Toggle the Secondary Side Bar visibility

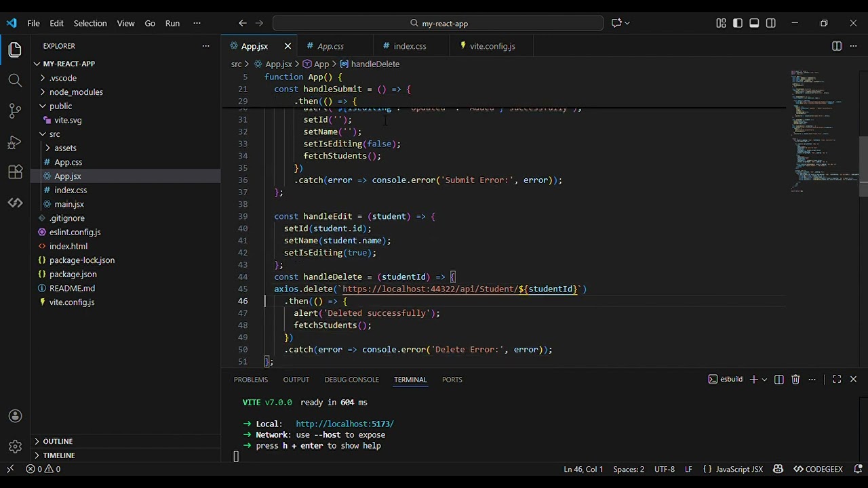coord(771,23)
